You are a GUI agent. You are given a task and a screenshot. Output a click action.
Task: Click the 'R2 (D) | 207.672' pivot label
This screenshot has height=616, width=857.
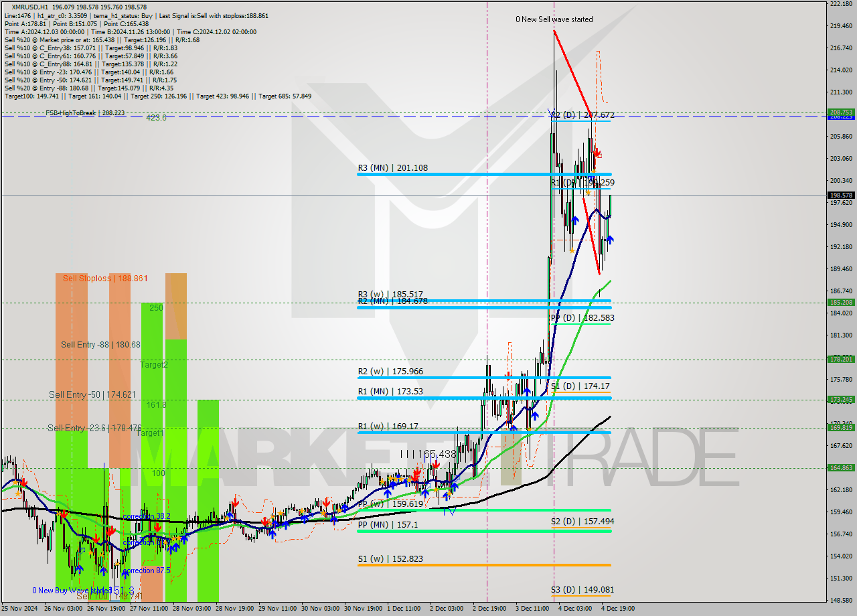pos(582,115)
